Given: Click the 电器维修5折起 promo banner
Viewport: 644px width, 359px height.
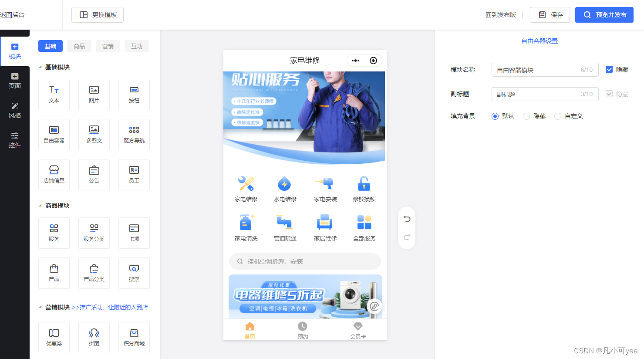Looking at the screenshot, I should point(305,296).
